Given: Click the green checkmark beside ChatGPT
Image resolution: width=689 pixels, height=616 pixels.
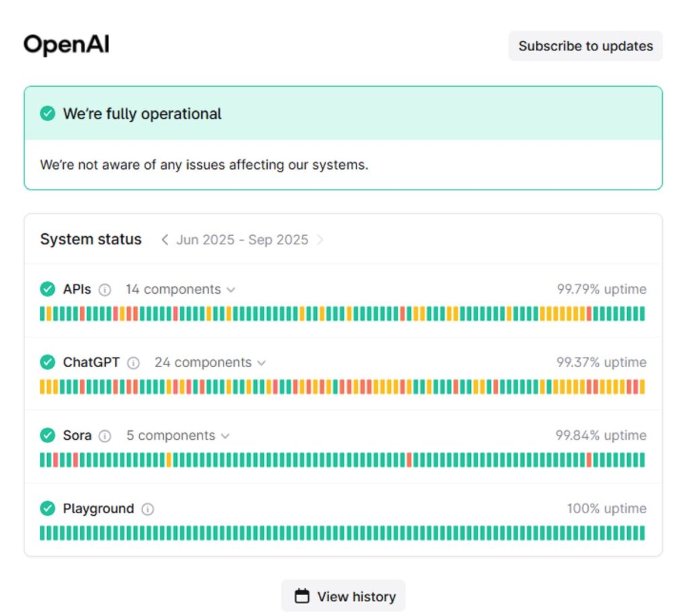Looking at the screenshot, I should [47, 362].
